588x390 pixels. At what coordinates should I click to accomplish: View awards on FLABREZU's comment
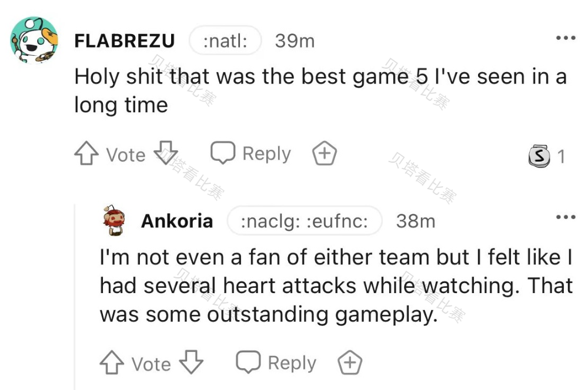pos(547,156)
